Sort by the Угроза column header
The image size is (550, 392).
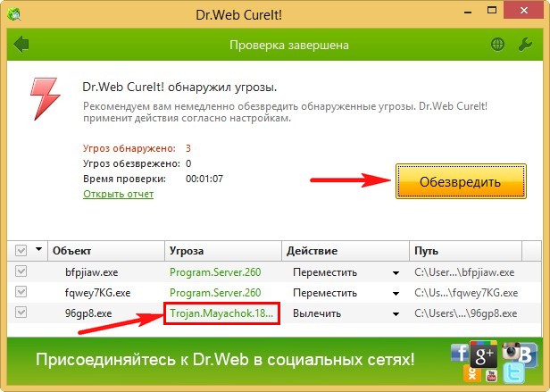[x=223, y=251]
